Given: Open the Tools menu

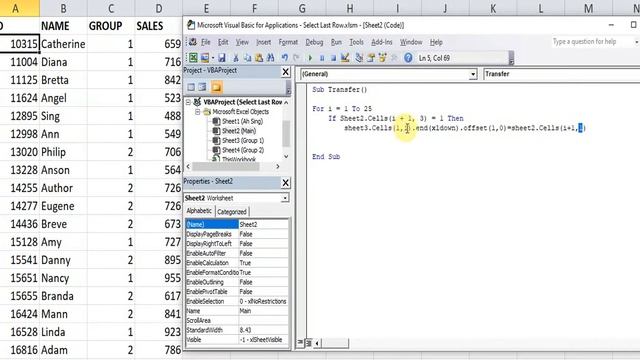Looking at the screenshot, I should click(x=356, y=42).
